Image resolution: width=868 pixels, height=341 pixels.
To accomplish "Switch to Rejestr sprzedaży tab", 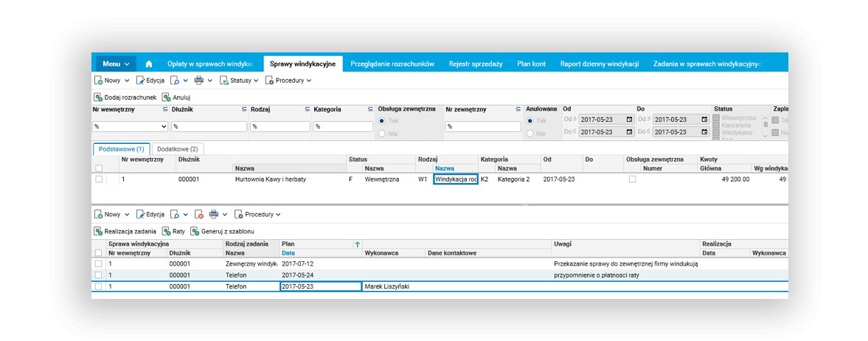I will coord(476,63).
